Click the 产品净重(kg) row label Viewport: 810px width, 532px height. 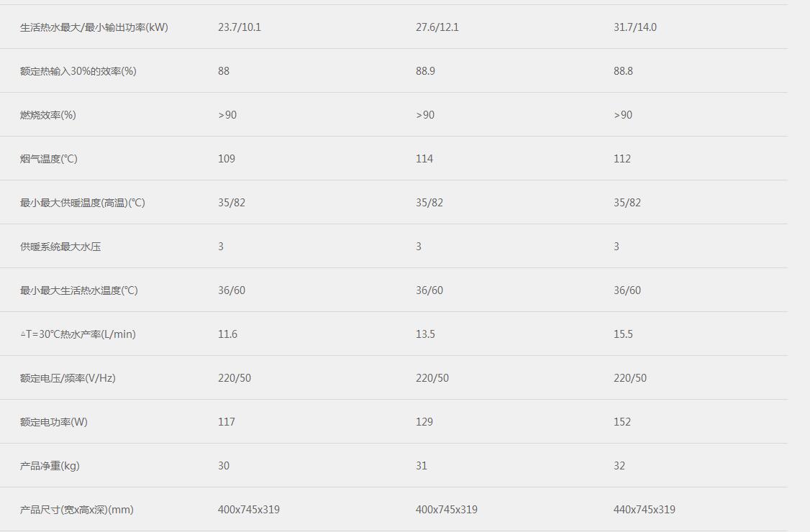tap(50, 466)
